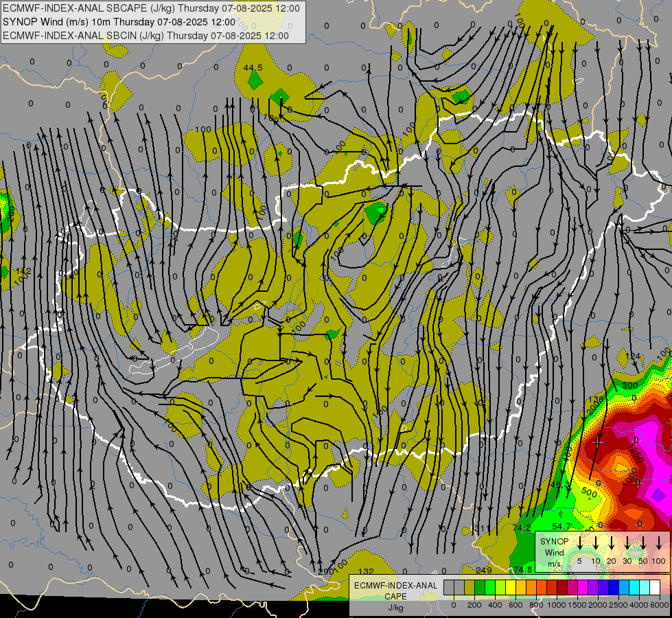Click the '290' value on the map
The height and width of the screenshot is (618, 672).
click(326, 572)
